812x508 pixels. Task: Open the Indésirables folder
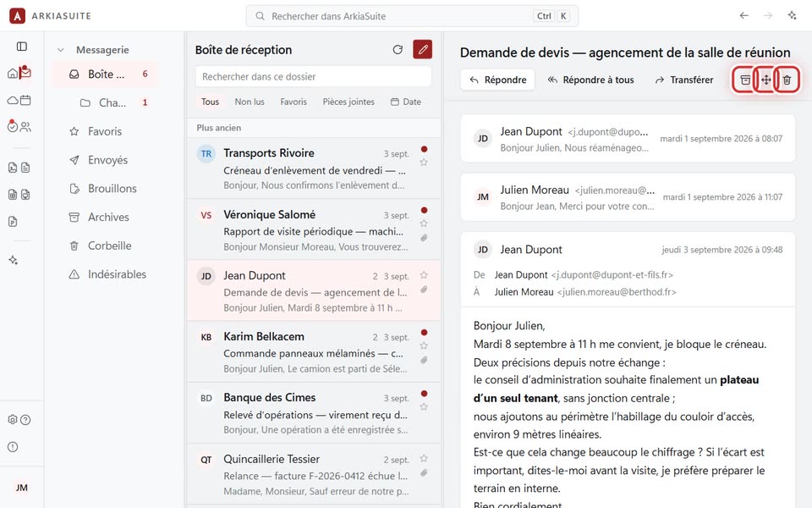[105, 273]
